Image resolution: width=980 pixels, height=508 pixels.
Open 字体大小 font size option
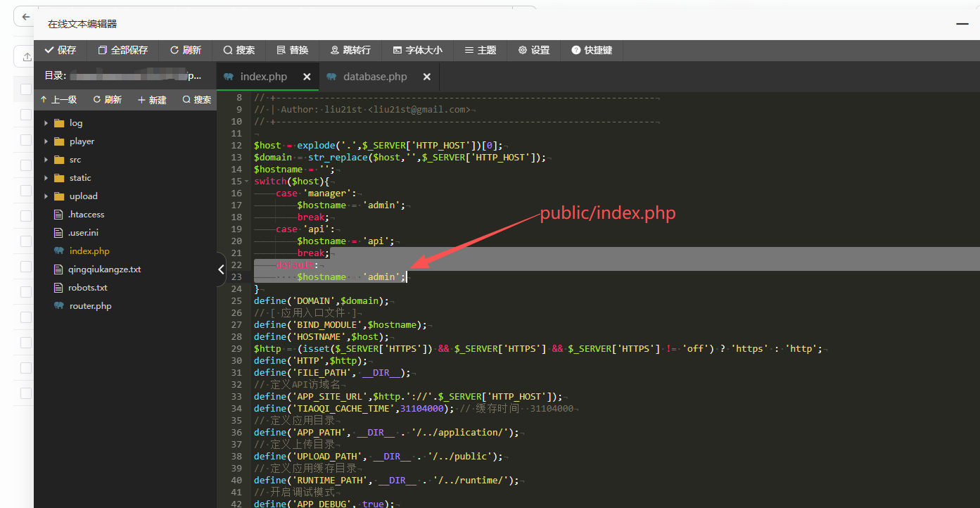(418, 50)
